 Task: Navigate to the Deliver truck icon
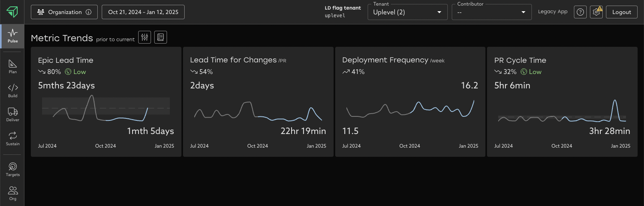[13, 114]
